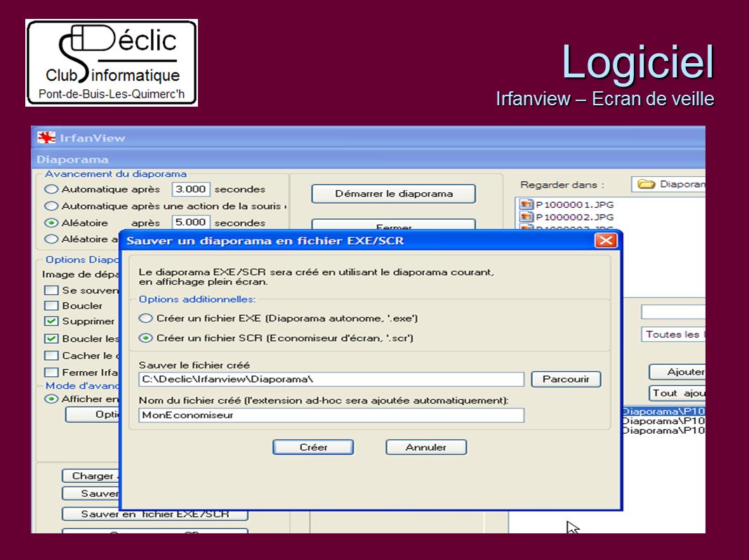This screenshot has width=749, height=560.
Task: Select the fourth Aléatoire radio option
Action: click(51, 239)
